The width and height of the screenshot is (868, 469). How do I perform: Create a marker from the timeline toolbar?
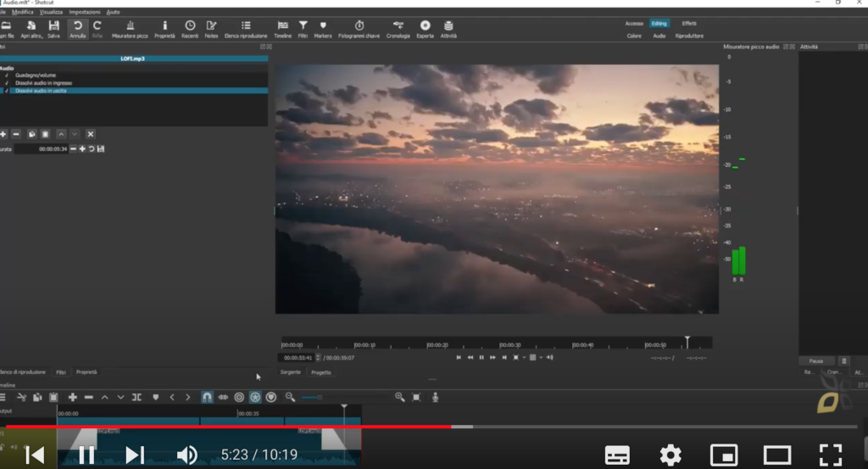[x=156, y=397]
